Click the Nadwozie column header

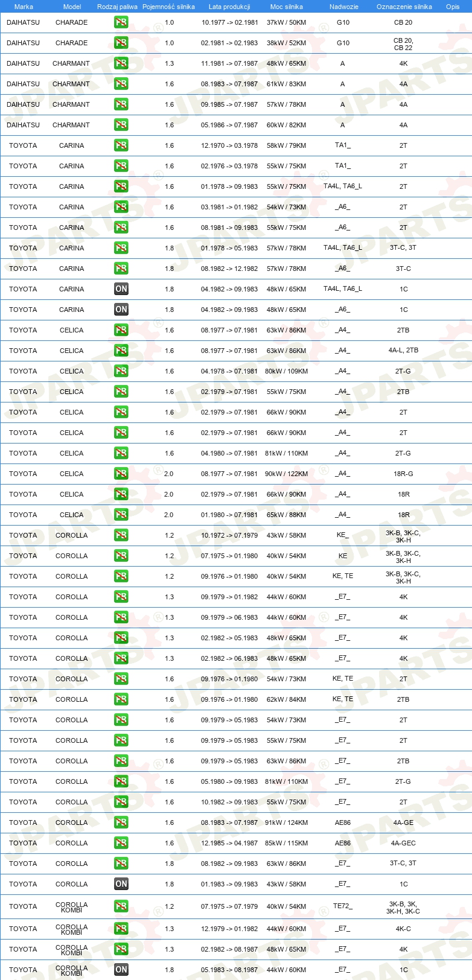click(x=343, y=7)
